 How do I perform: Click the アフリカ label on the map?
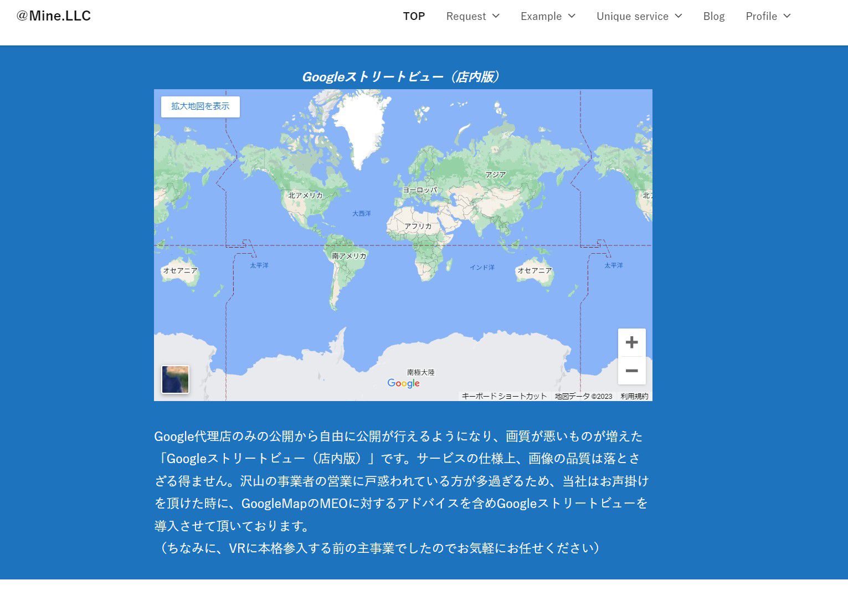[x=418, y=226]
